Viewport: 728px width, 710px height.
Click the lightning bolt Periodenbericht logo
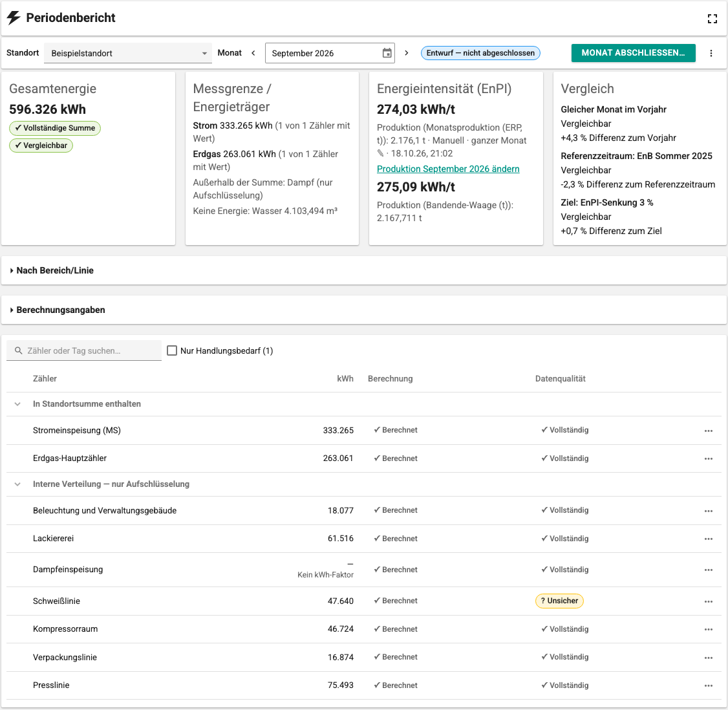pos(14,17)
